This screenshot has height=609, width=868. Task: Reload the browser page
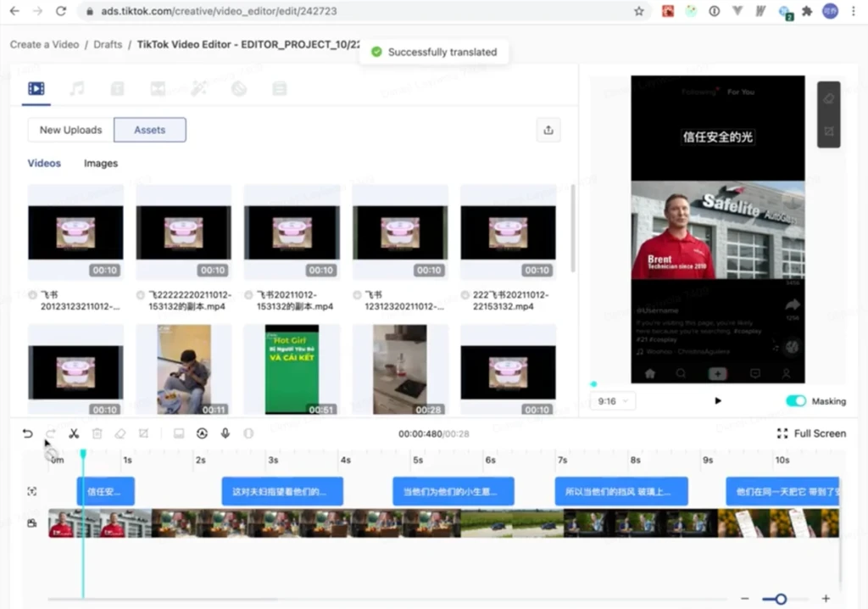coord(61,11)
